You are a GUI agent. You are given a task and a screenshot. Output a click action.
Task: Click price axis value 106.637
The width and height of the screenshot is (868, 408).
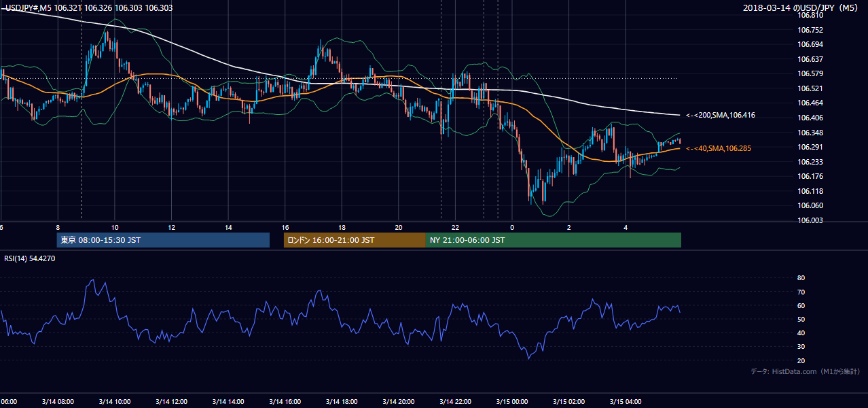click(x=810, y=59)
